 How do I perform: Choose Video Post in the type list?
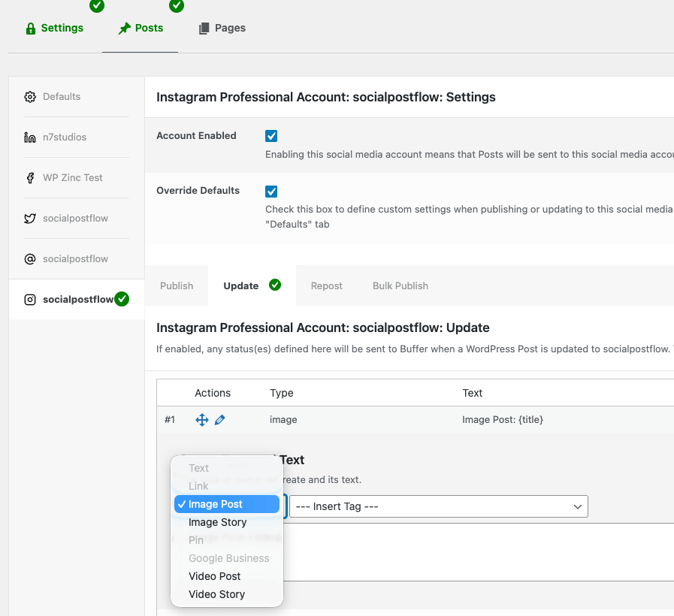point(227,576)
